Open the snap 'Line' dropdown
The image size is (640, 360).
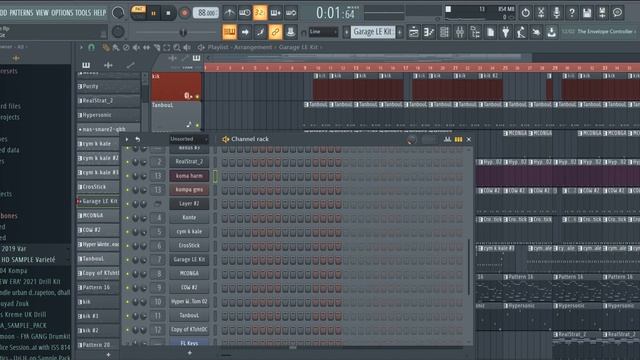pos(323,32)
